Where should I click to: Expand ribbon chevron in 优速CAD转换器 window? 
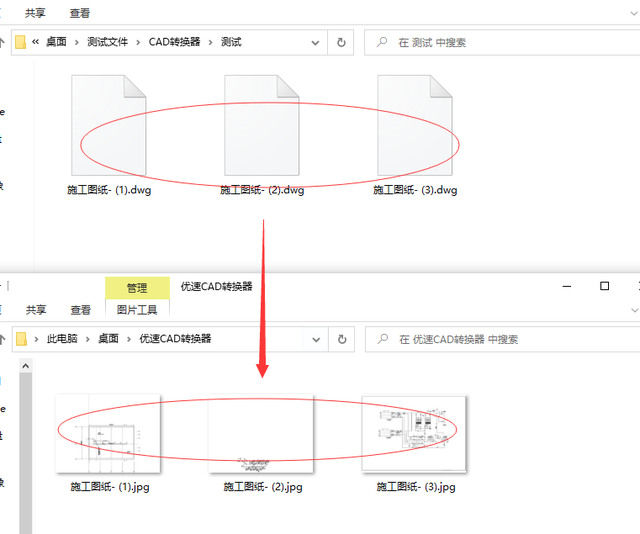634,310
